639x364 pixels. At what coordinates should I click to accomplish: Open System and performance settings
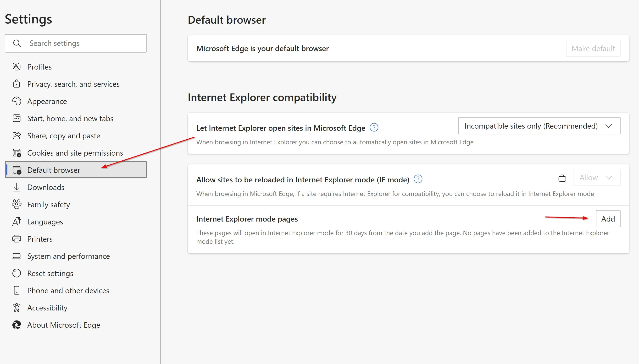[x=76, y=256]
